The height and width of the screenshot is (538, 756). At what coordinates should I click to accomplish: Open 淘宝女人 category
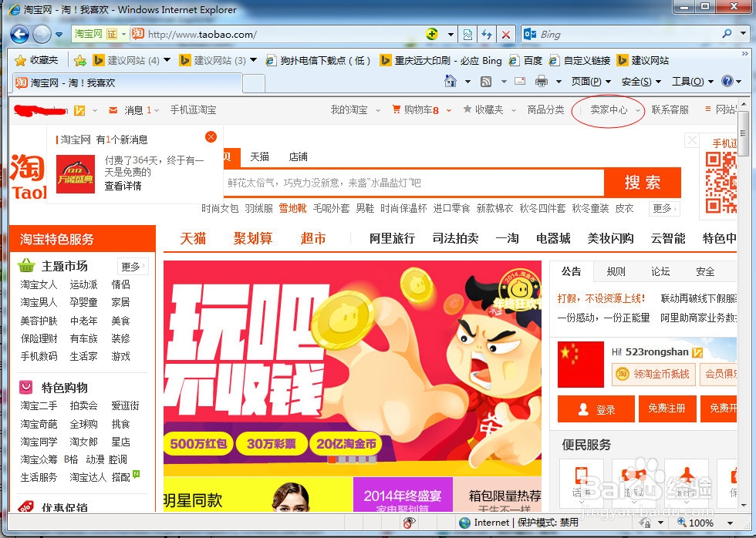pyautogui.click(x=39, y=284)
